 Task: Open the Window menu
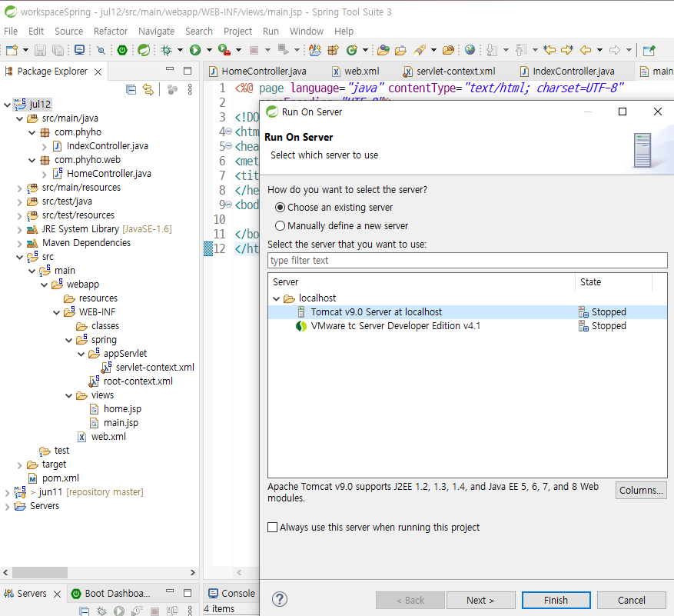pos(307,31)
